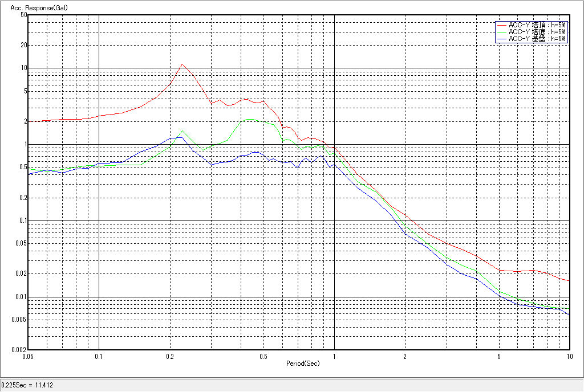The height and width of the screenshot is (392, 584).
Task: Click the x-axis tick label 0.5
Action: [263, 356]
